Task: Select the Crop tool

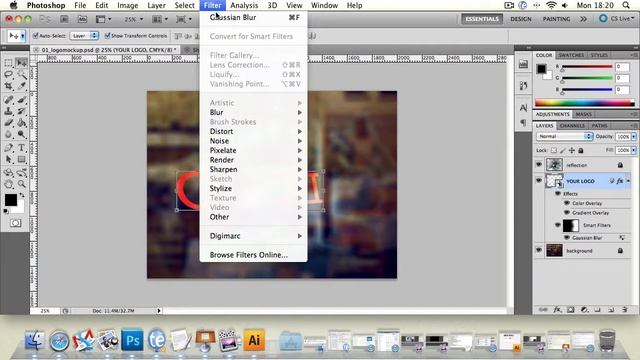Action: [9, 86]
